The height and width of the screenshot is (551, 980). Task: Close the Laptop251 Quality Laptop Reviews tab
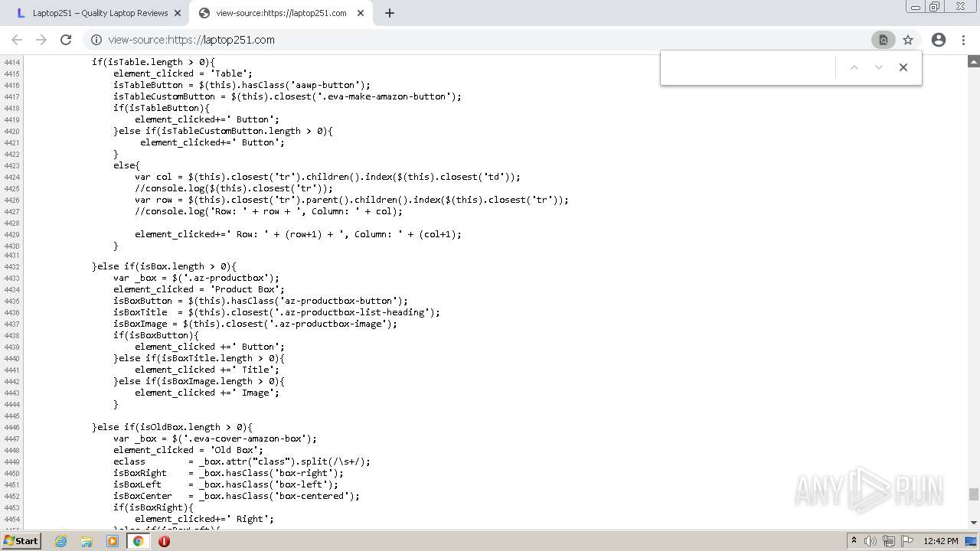(x=178, y=13)
